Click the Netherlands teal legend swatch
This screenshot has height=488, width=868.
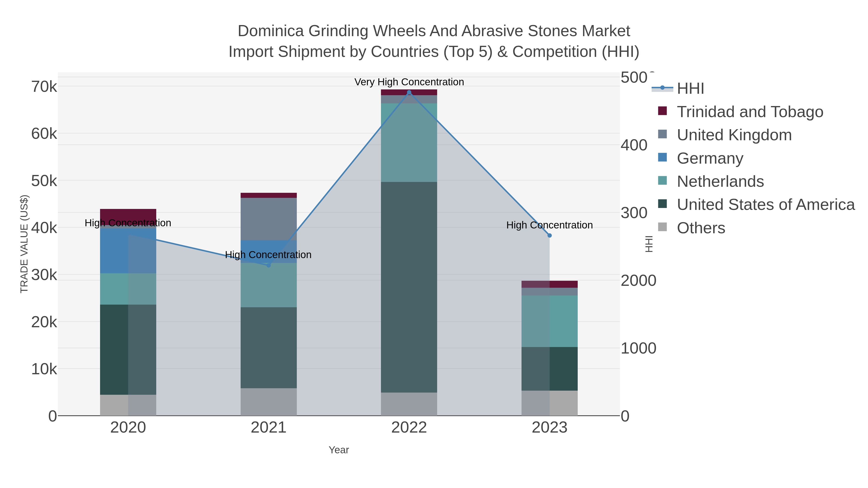(x=663, y=180)
